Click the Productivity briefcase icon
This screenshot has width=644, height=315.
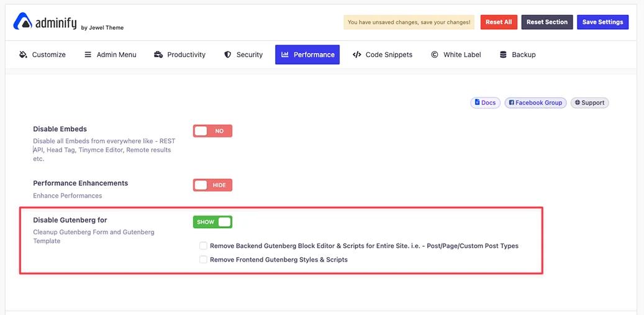click(158, 55)
